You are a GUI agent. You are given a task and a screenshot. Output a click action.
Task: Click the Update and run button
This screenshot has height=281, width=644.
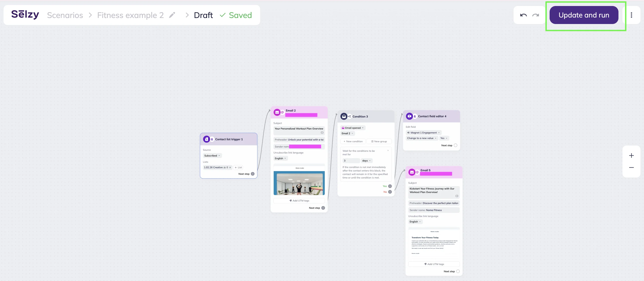point(584,15)
